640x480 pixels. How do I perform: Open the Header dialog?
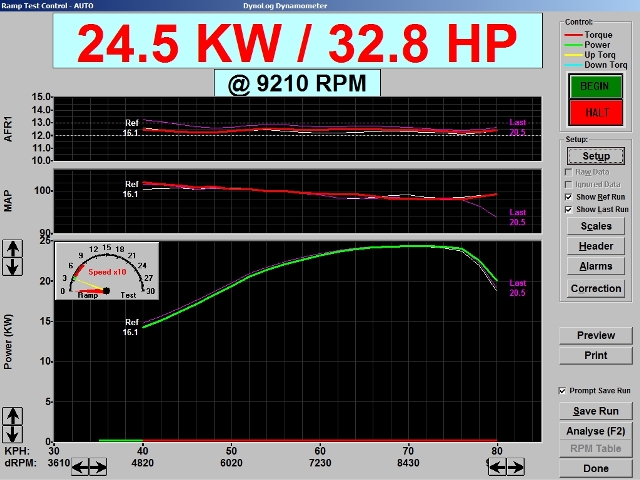(x=596, y=246)
